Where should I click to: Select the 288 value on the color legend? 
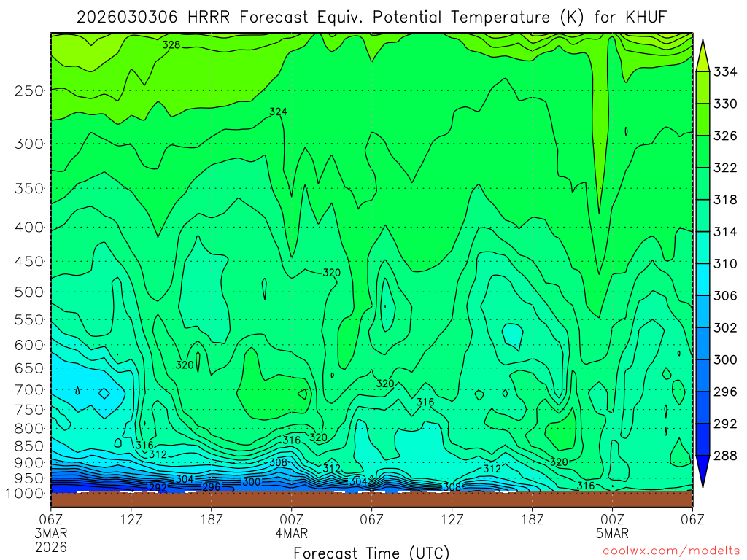tap(725, 456)
